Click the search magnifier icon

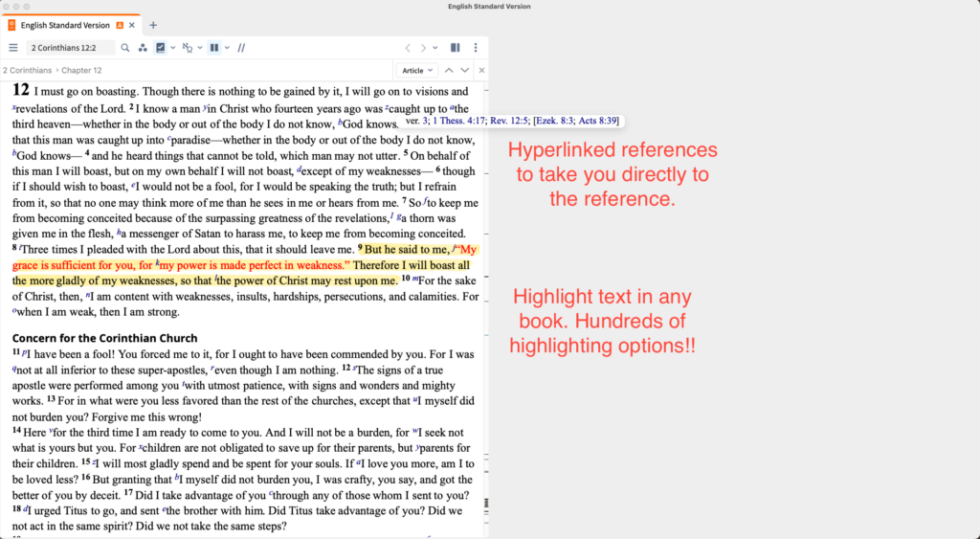pos(124,48)
